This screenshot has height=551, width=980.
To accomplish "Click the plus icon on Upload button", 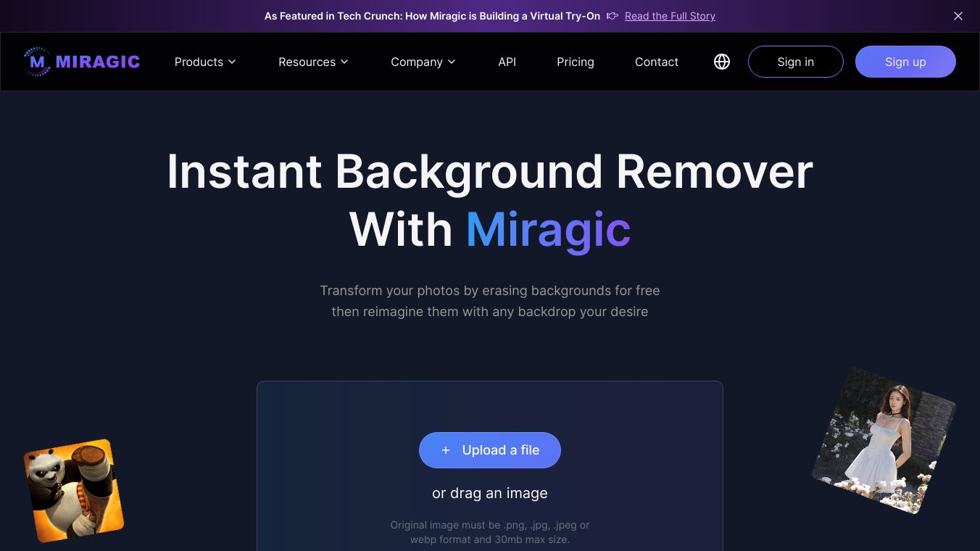I will pos(446,450).
